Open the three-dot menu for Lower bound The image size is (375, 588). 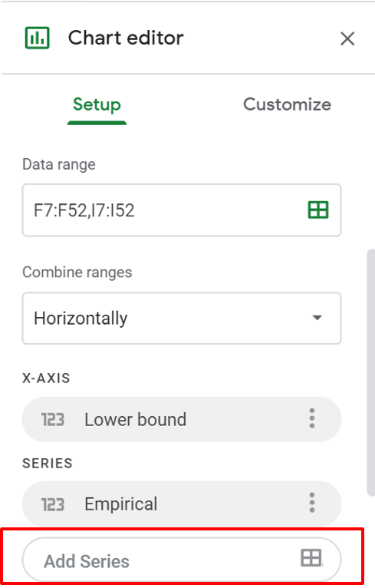[312, 418]
